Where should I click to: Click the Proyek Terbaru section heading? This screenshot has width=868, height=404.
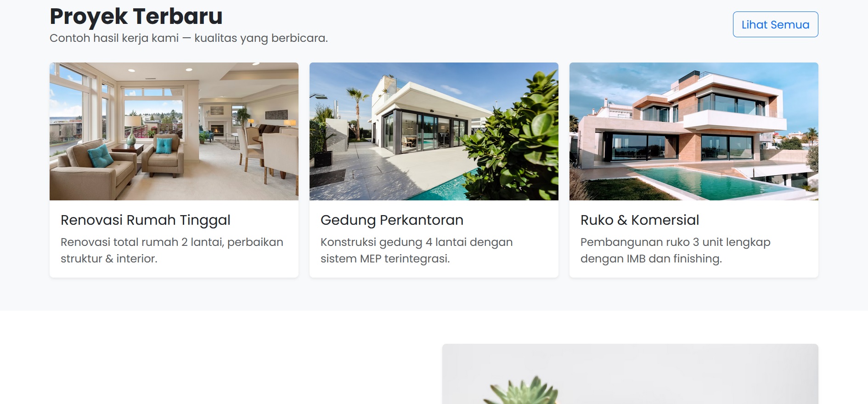coord(136,16)
